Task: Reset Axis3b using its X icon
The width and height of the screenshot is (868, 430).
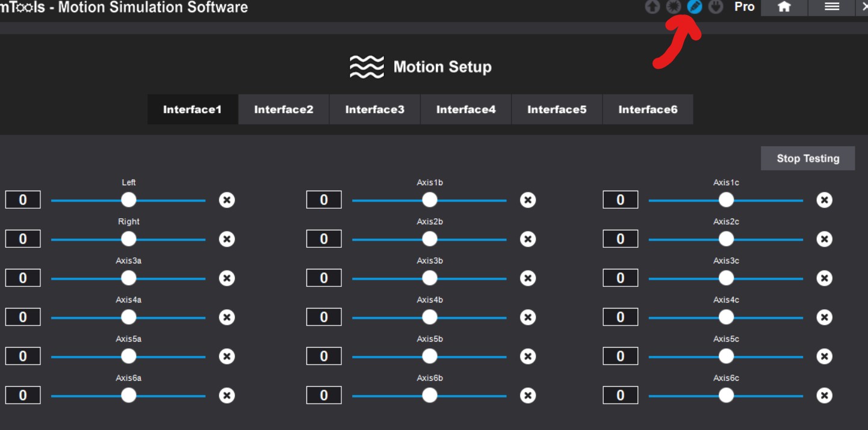Action: [x=528, y=278]
